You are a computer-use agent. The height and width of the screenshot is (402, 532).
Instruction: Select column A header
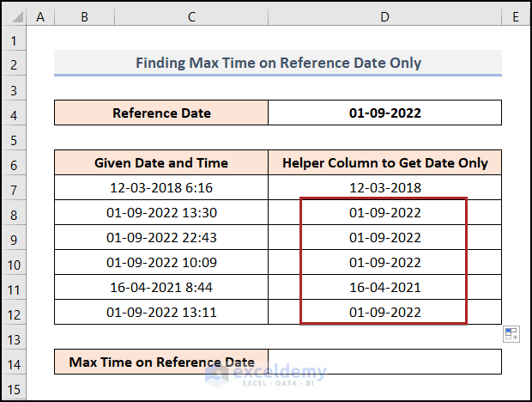point(41,15)
